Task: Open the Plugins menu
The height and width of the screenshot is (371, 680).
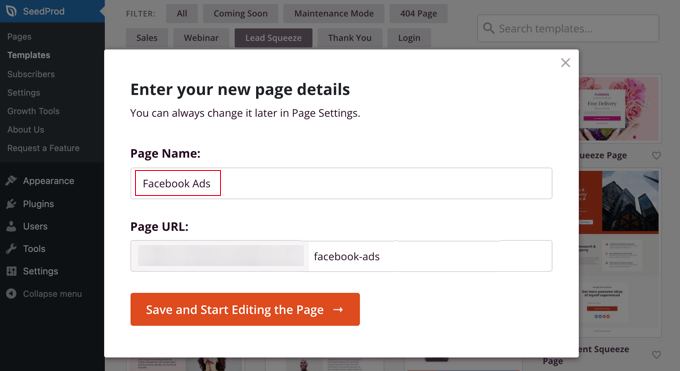Action: (38, 204)
